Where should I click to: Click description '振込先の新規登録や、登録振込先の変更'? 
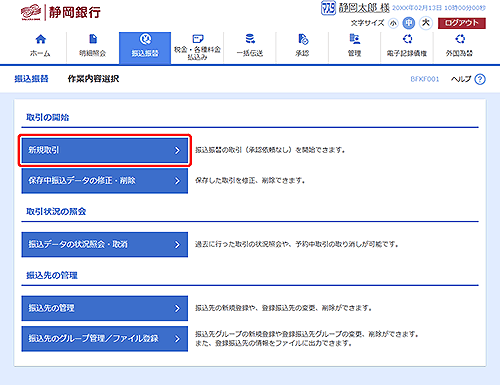pyautogui.click(x=283, y=308)
